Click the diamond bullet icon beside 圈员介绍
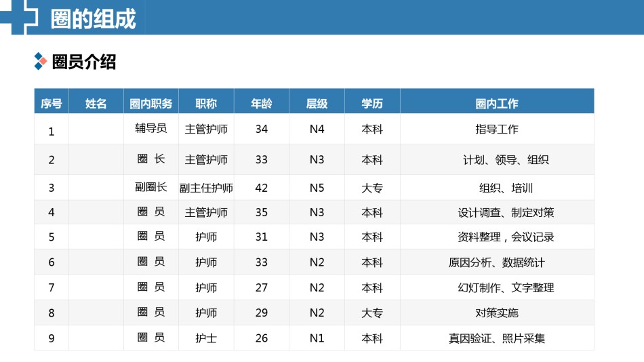Image resolution: width=644 pixels, height=362 pixels. point(41,62)
